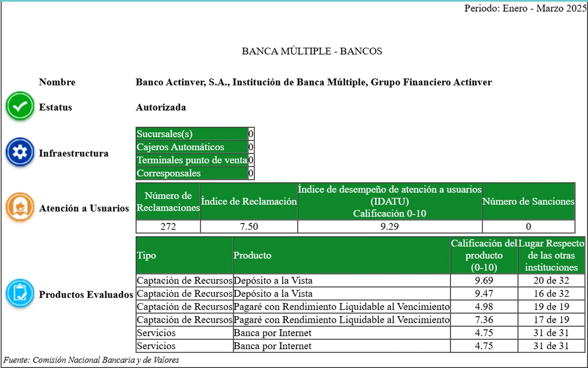Click the Lugar Respecto de las otras instituciones header
This screenshot has width=588, height=368.
(x=552, y=256)
